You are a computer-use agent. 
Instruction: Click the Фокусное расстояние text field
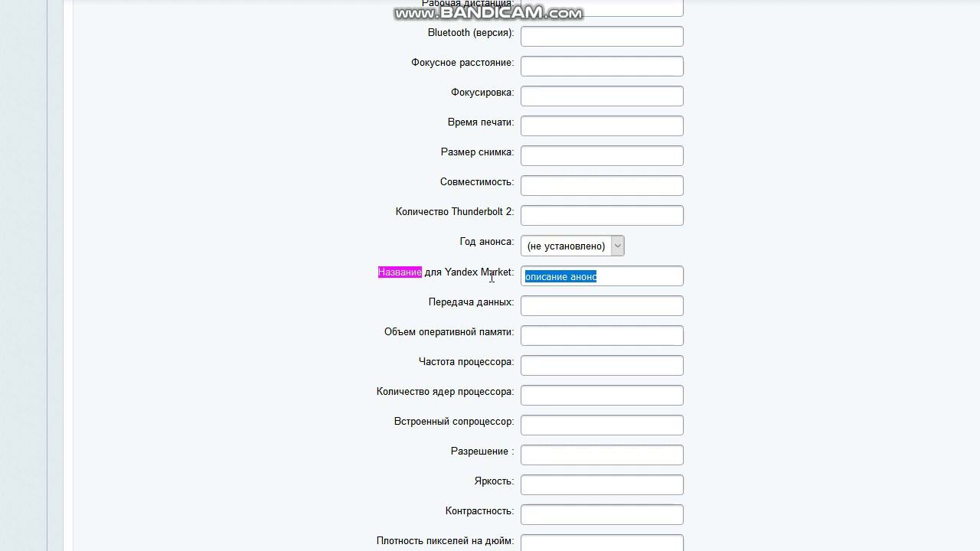tap(602, 66)
